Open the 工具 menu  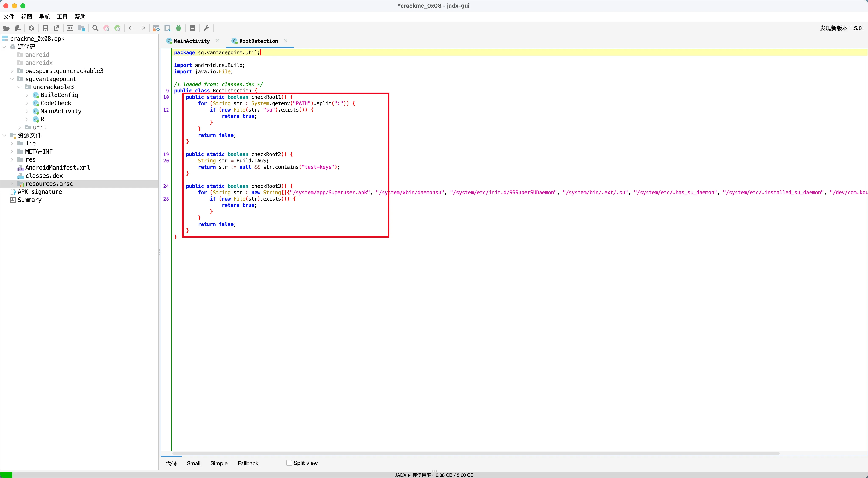pyautogui.click(x=62, y=17)
